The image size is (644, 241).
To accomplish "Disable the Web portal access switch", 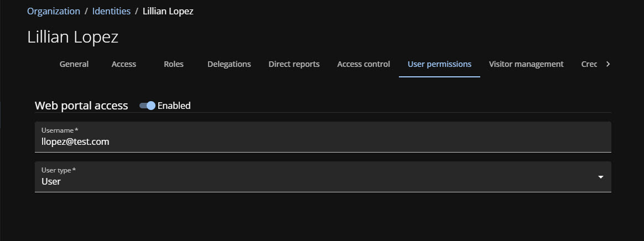I will [x=147, y=106].
